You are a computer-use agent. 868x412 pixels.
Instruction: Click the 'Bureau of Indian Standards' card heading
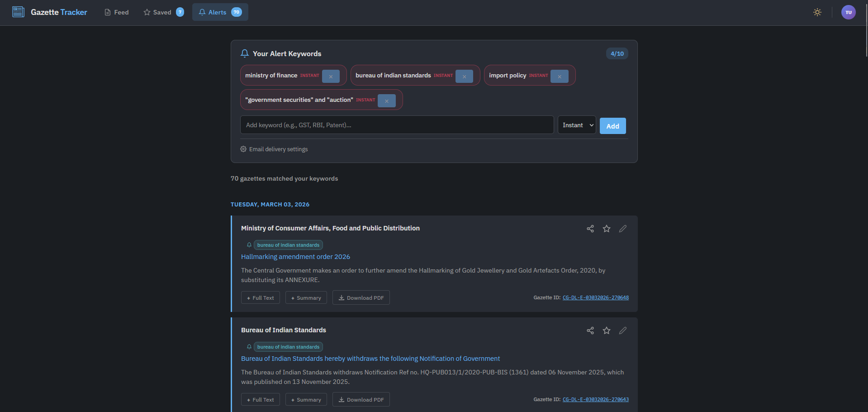tap(284, 330)
